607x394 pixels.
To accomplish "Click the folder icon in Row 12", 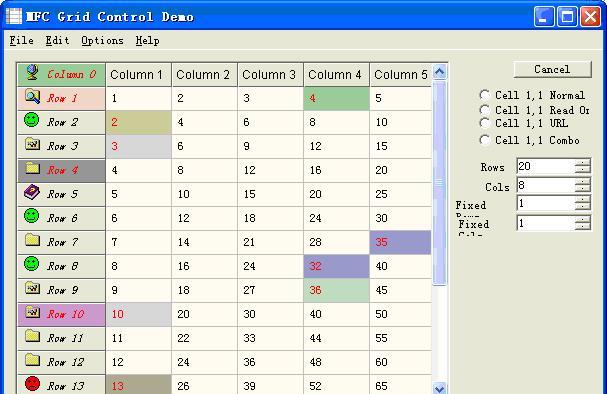I will click(33, 360).
